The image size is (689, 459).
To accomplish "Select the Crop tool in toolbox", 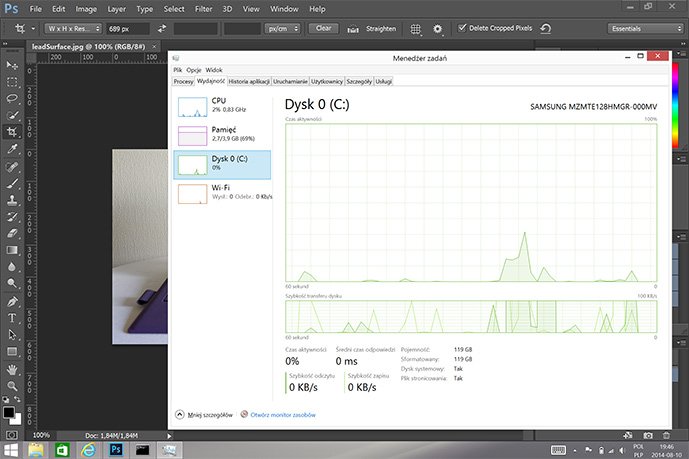I will pos(12,132).
